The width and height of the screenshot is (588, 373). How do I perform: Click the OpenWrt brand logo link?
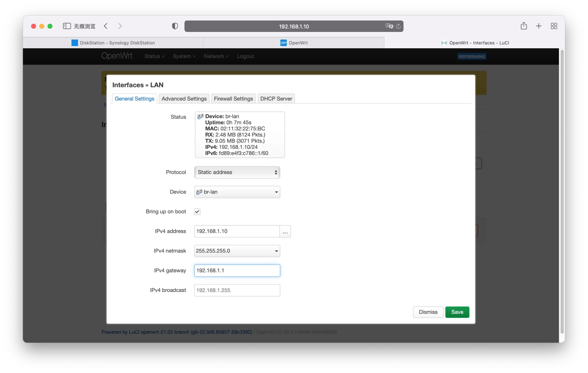click(117, 56)
